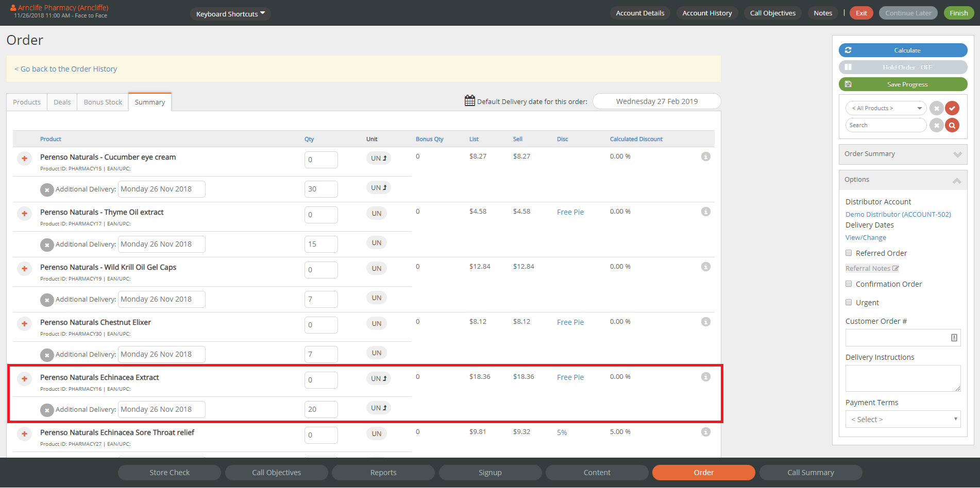Click the red Exit button

[x=861, y=13]
